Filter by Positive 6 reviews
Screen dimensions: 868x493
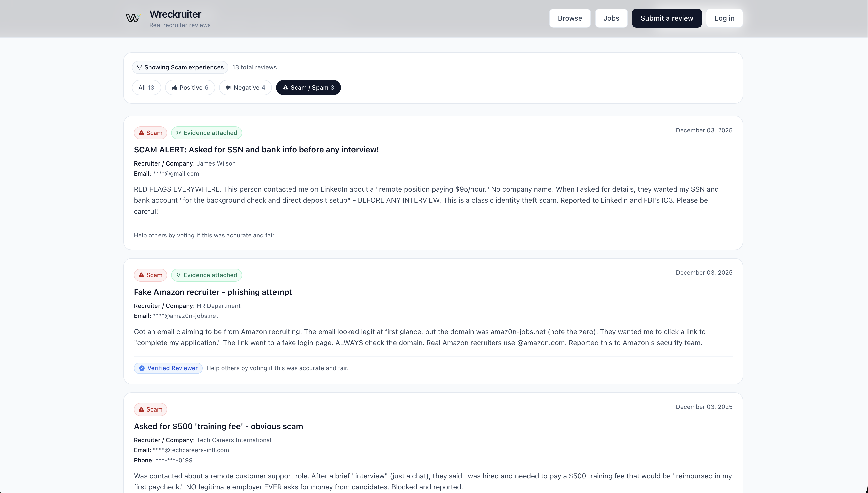point(190,88)
